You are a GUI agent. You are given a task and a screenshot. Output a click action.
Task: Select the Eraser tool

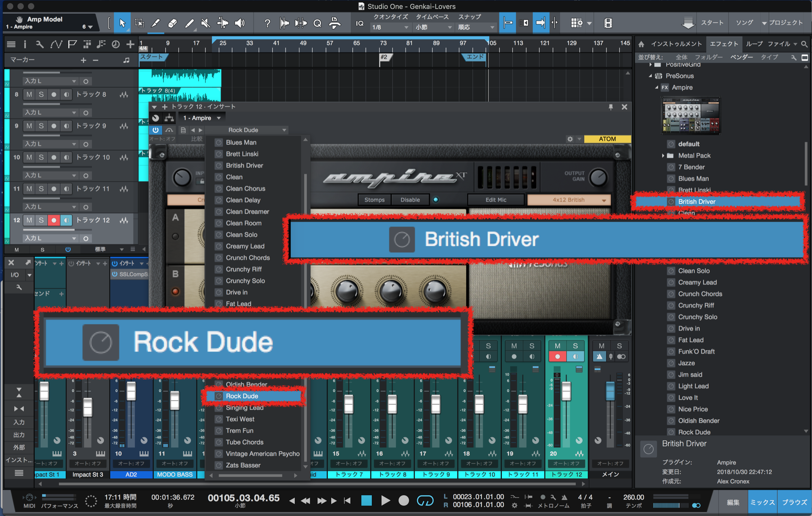(x=172, y=23)
